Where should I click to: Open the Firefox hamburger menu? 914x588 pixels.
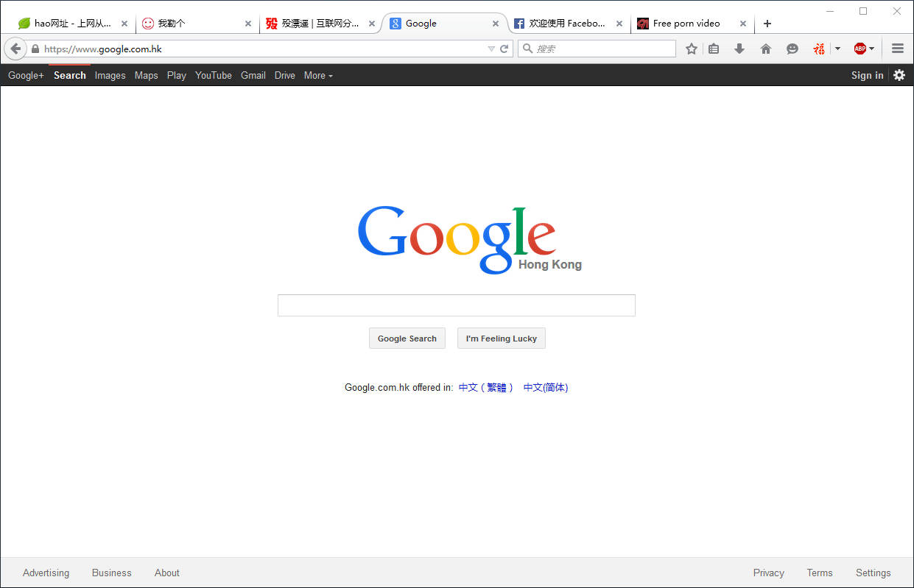click(898, 49)
